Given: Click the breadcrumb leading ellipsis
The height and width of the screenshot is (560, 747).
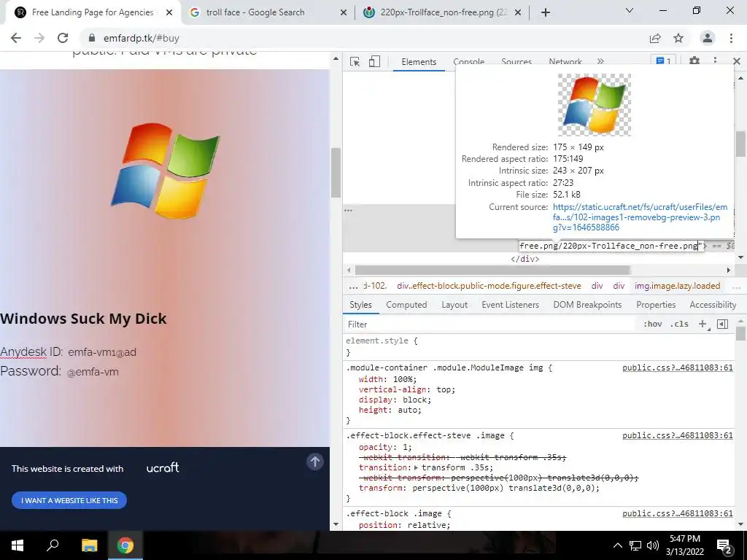Looking at the screenshot, I should click(353, 286).
